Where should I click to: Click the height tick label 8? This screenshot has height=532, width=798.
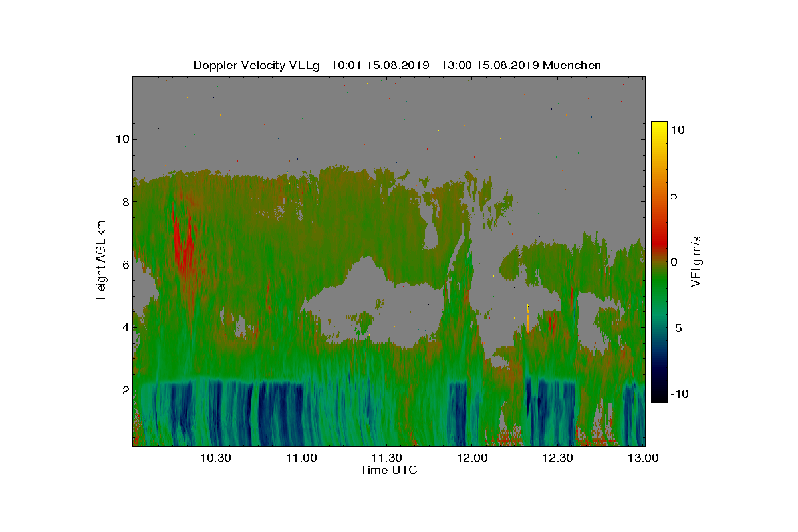124,201
